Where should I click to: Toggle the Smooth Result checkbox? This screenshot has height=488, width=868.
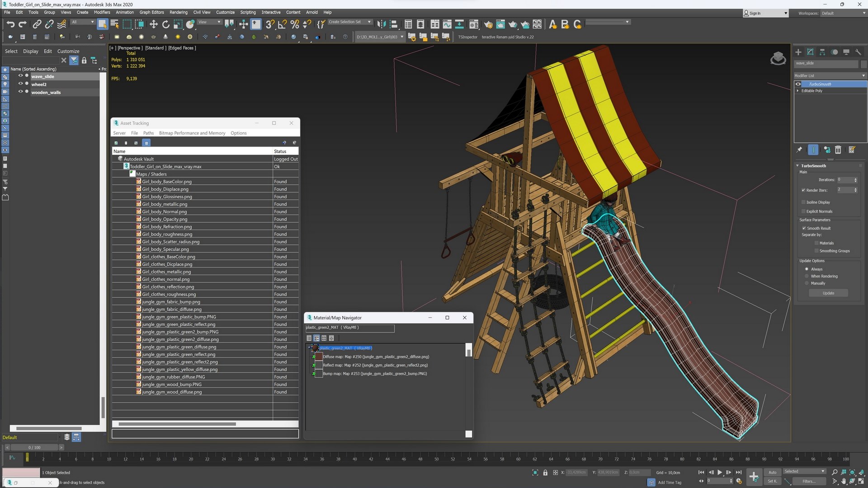pyautogui.click(x=804, y=228)
